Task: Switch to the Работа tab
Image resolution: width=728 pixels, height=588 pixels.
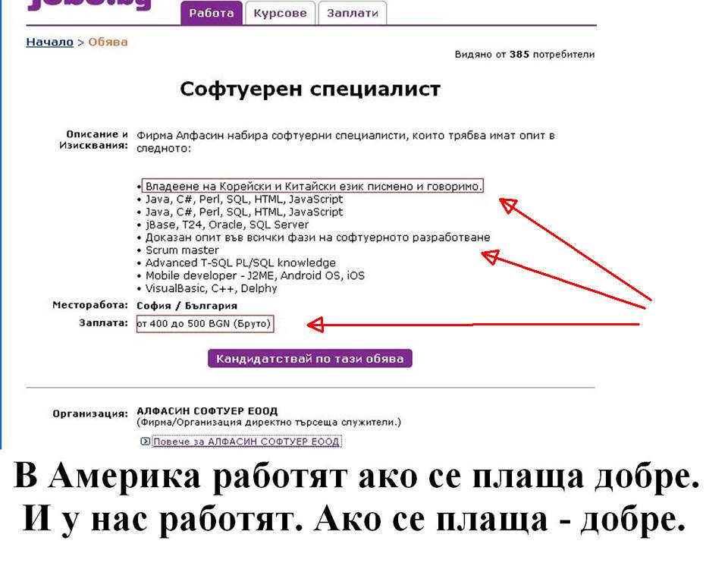Action: (x=212, y=14)
